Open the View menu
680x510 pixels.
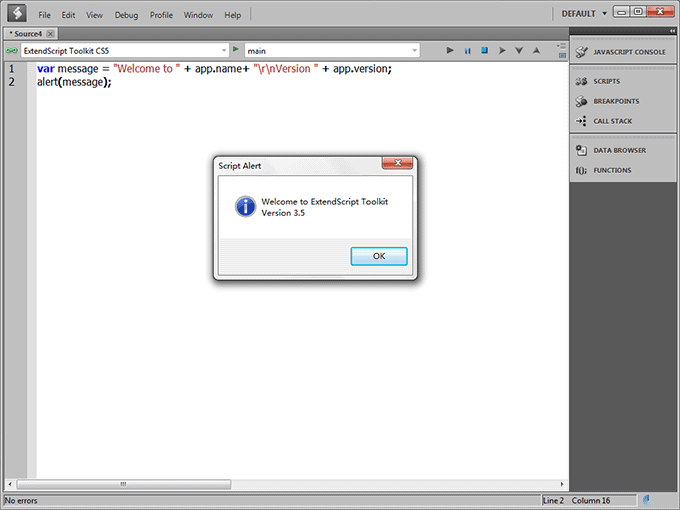pos(94,15)
